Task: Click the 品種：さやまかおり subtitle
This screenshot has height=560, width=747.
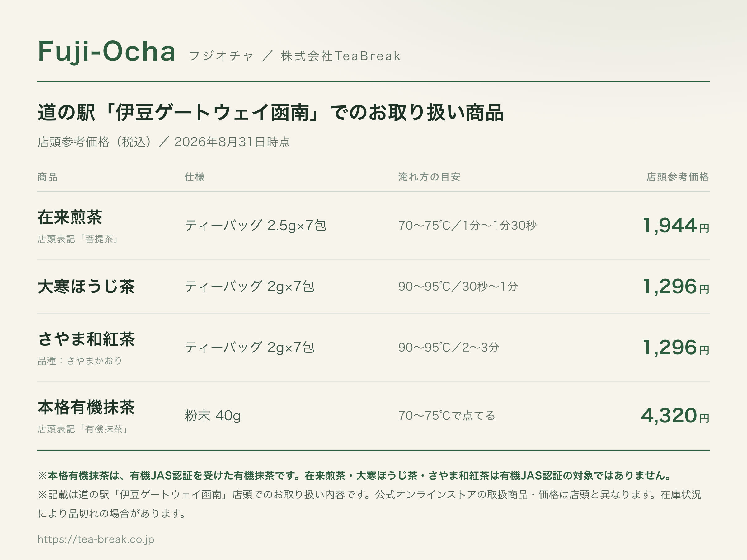Action: point(80,361)
